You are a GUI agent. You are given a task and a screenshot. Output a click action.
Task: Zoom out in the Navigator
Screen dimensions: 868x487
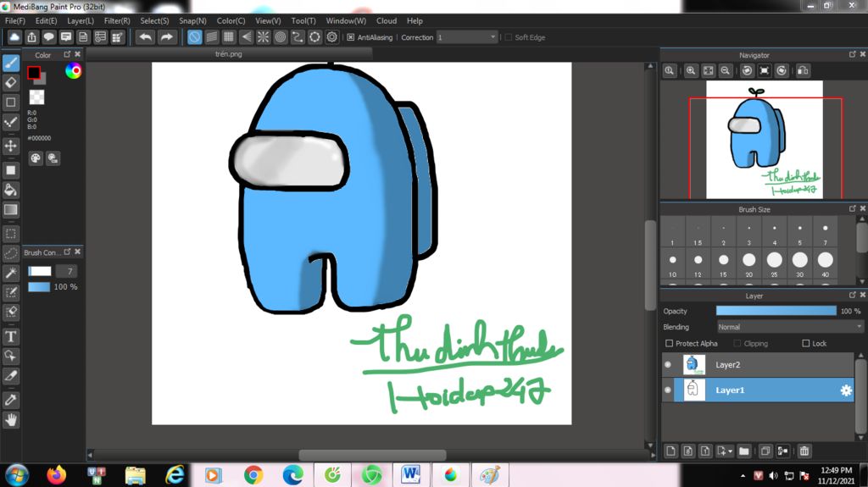pyautogui.click(x=726, y=70)
